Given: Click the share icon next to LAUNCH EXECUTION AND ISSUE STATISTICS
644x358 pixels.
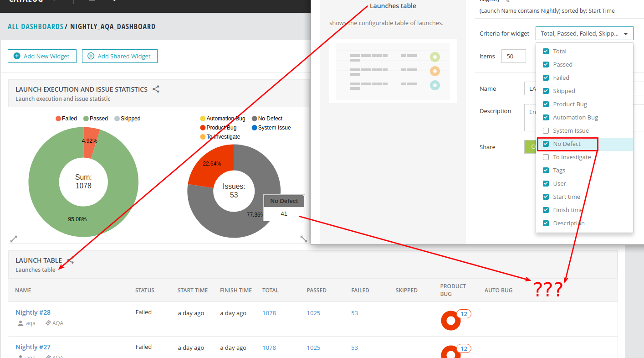Looking at the screenshot, I should pos(155,89).
